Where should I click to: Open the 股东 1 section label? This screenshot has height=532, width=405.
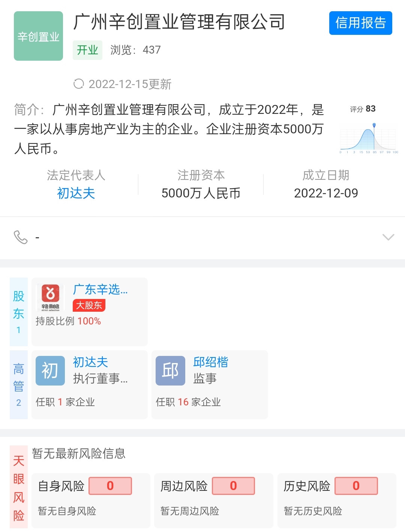(19, 312)
